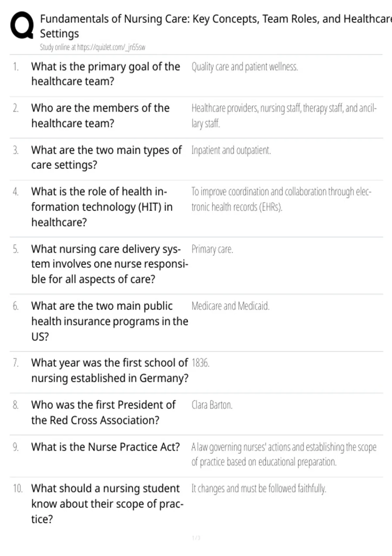Click the answer mentioning electronic health records
Screen dimensions: 392x556
pyautogui.click(x=281, y=199)
